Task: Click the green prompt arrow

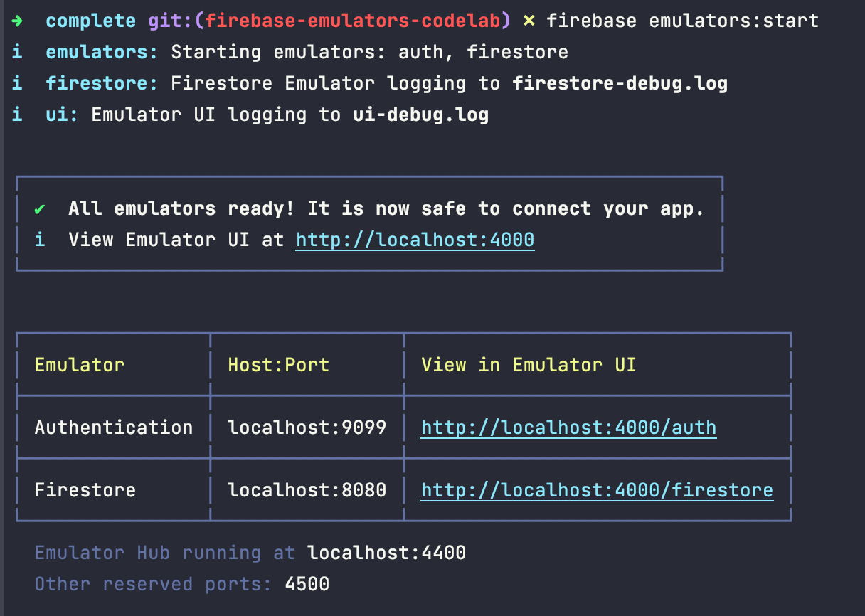Action: [x=18, y=21]
